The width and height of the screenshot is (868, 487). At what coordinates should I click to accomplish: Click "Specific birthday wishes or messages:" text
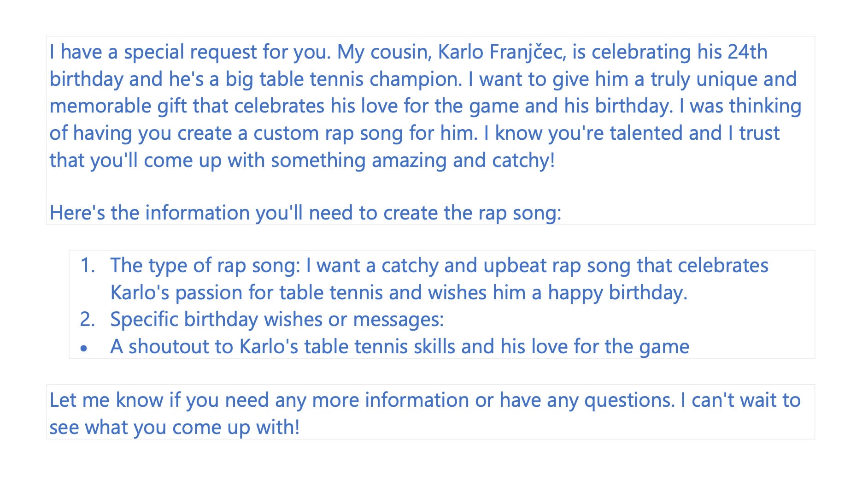point(277,320)
